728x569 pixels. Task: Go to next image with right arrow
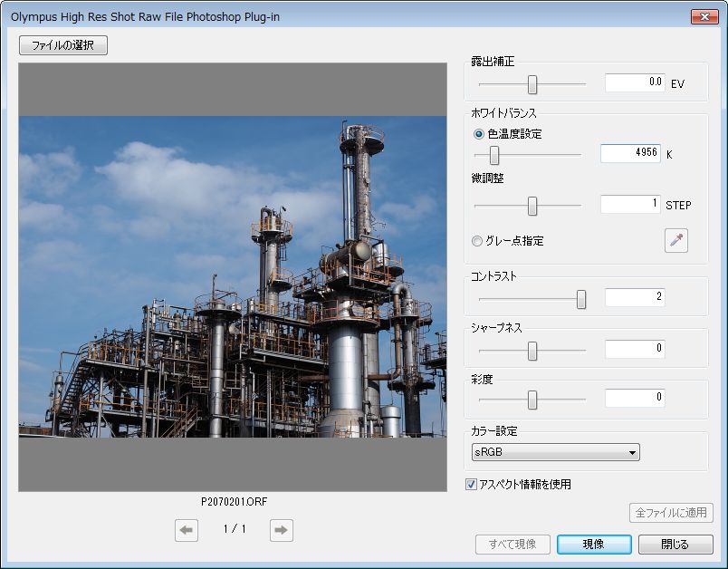pos(282,531)
